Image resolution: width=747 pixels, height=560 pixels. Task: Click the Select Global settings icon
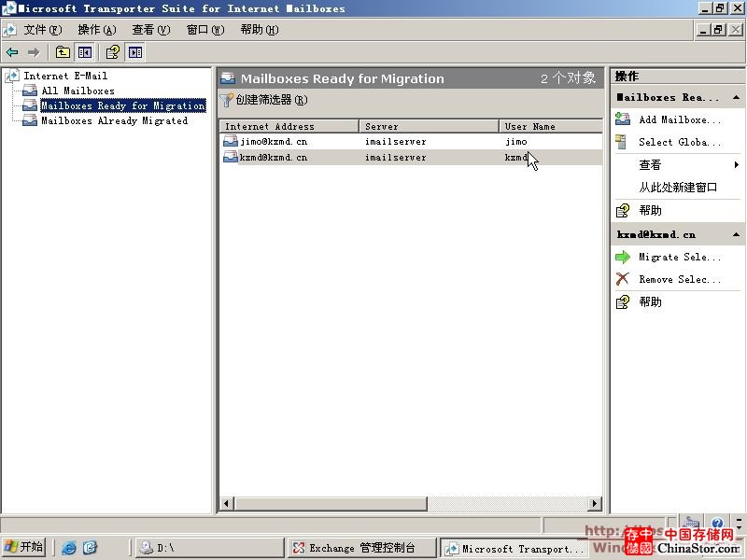[621, 142]
